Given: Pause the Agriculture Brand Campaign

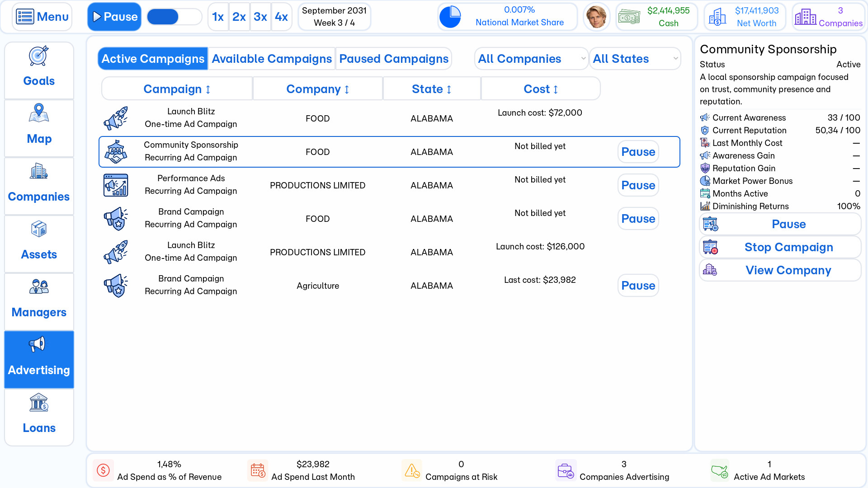Looking at the screenshot, I should point(638,286).
